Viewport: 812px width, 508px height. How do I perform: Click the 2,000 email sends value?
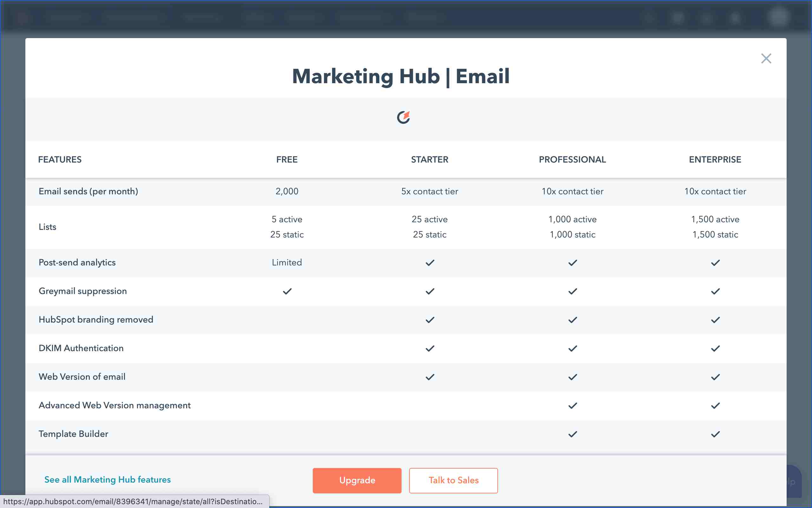[x=287, y=191]
